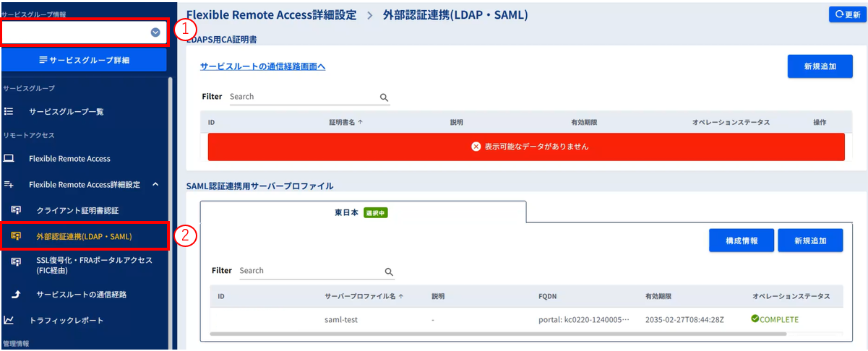Screen dimensions: 868x351
Task: Open the サービスルートの通信経路画面へ link
Action: pyautogui.click(x=262, y=66)
